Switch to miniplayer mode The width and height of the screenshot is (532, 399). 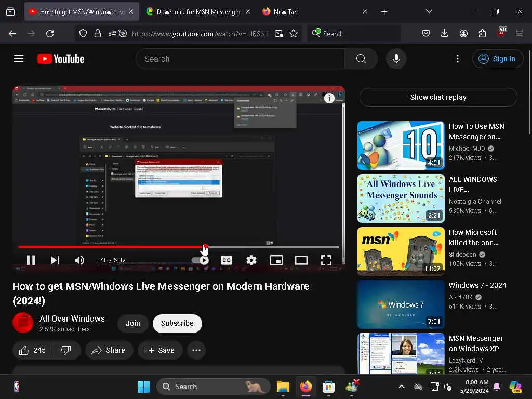point(276,260)
